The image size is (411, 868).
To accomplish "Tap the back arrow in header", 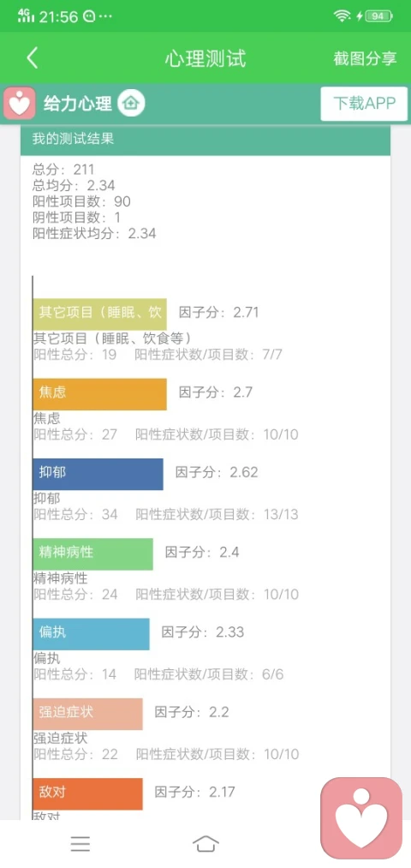I will (x=32, y=58).
